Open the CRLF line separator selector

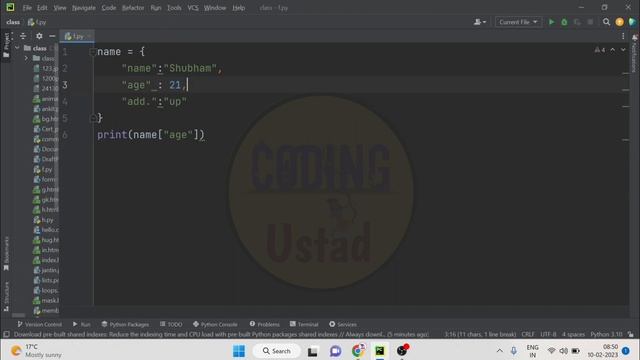coord(528,334)
